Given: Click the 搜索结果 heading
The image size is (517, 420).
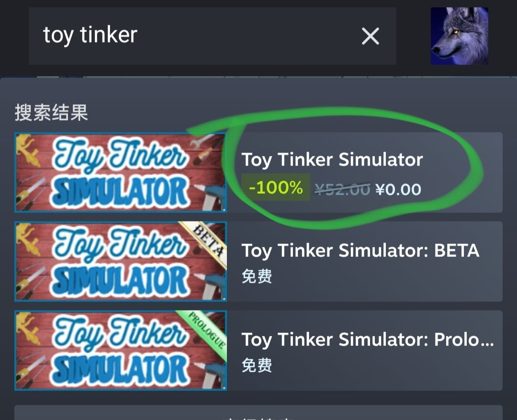Looking at the screenshot, I should point(51,112).
